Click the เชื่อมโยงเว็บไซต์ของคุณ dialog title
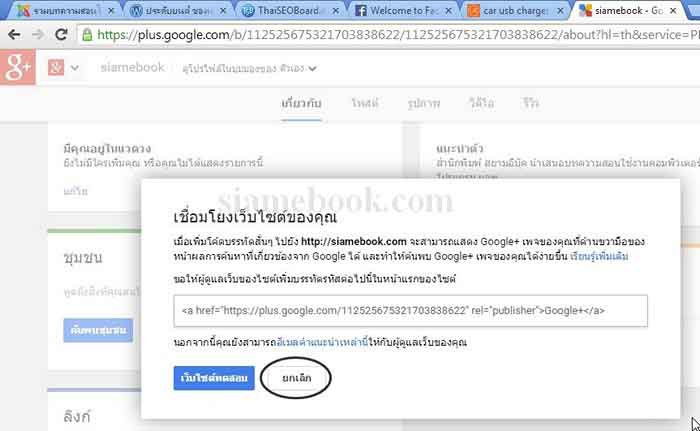 click(255, 217)
